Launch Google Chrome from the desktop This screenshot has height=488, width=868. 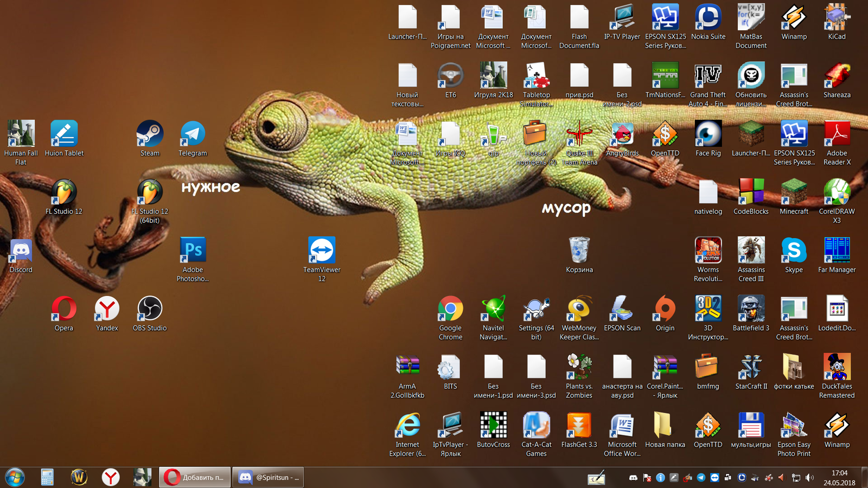click(x=450, y=318)
